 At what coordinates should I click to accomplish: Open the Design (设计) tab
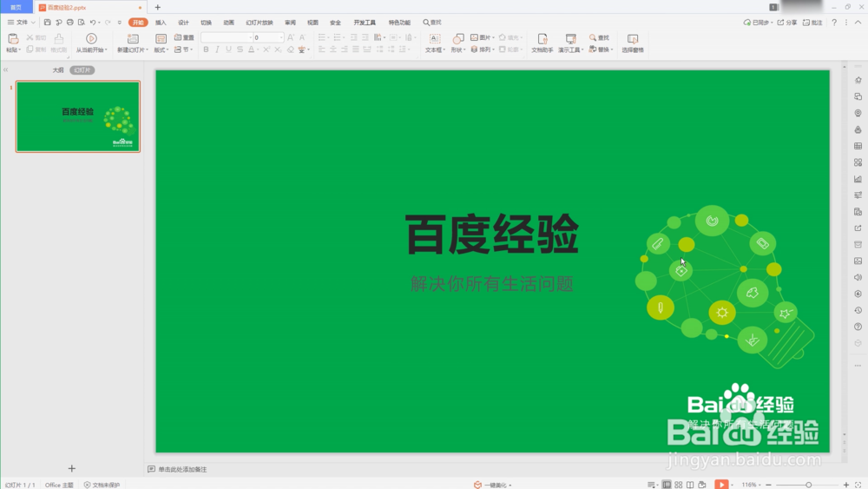(183, 23)
